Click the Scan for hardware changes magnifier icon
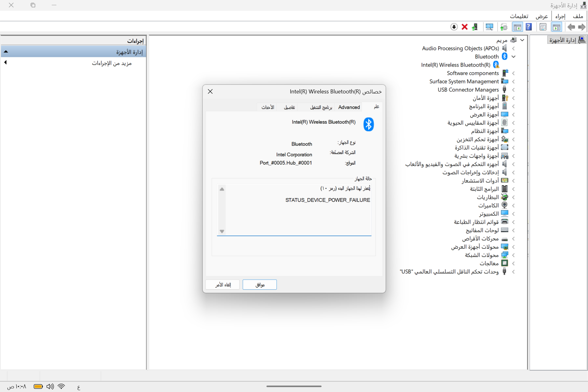The height and width of the screenshot is (392, 588). [489, 27]
